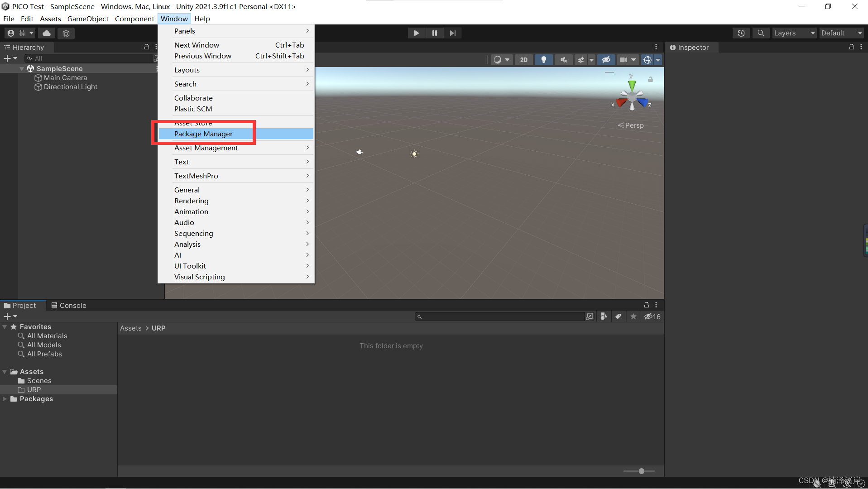
Task: Click the search by label tag icon
Action: coord(619,316)
